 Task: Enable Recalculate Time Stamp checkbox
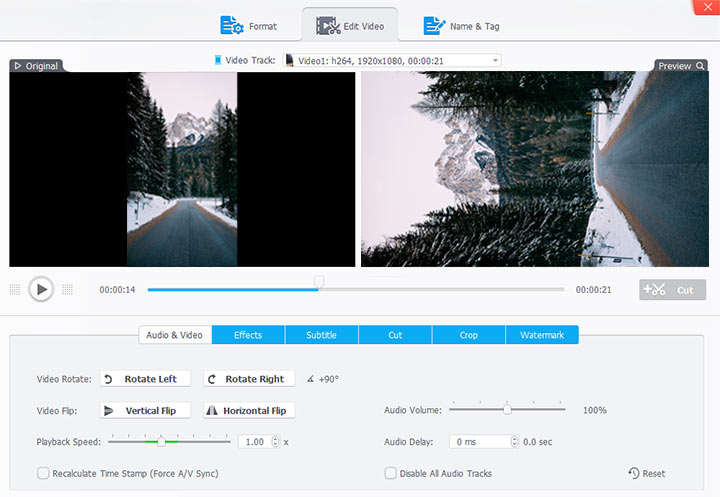(43, 473)
